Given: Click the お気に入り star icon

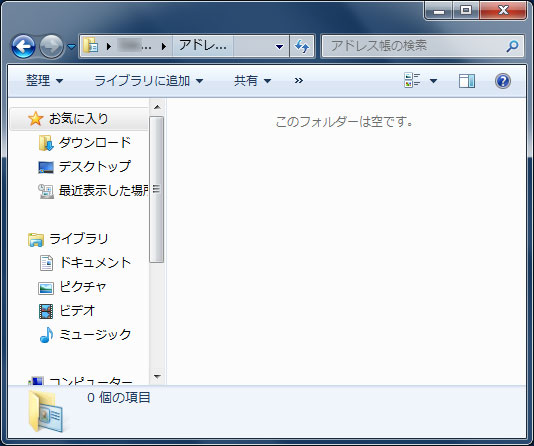Looking at the screenshot, I should (x=35, y=119).
